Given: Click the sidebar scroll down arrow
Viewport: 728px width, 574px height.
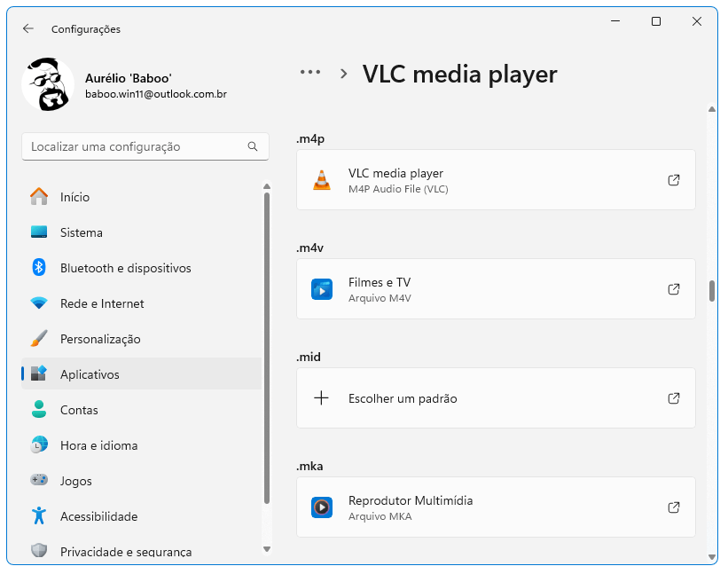Looking at the screenshot, I should pyautogui.click(x=267, y=549).
